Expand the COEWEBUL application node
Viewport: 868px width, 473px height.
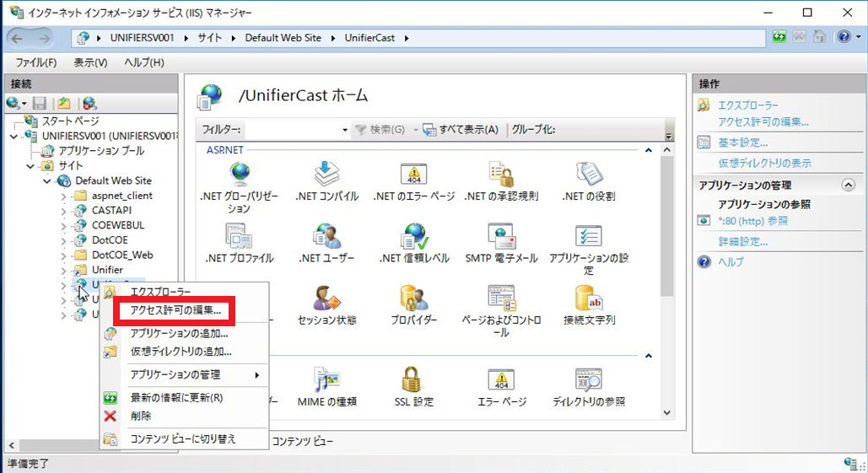coord(63,226)
